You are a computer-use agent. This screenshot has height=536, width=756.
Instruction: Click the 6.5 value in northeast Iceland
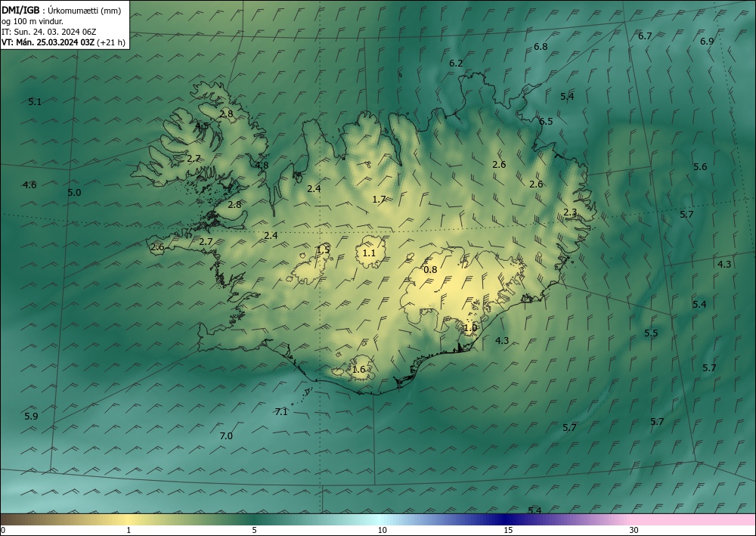(x=546, y=122)
